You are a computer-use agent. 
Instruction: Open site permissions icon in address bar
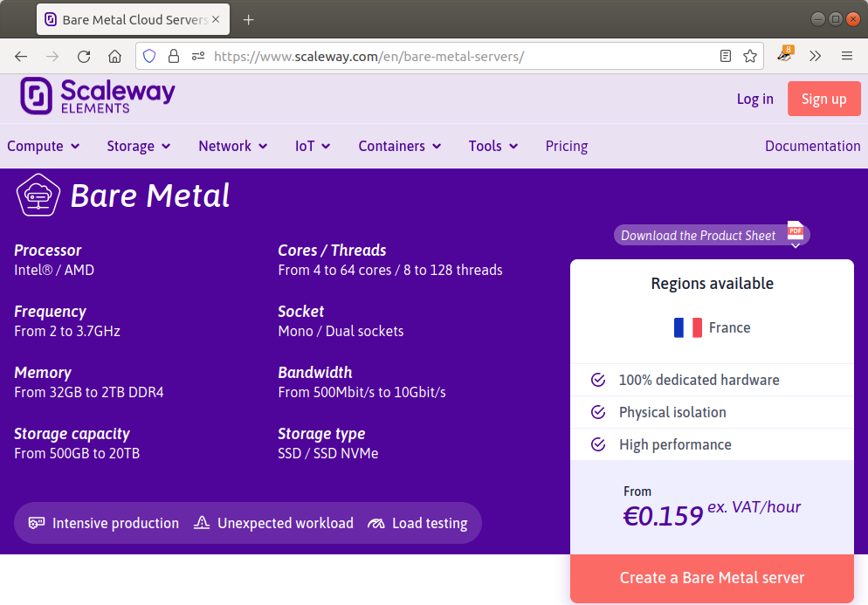[x=198, y=57]
